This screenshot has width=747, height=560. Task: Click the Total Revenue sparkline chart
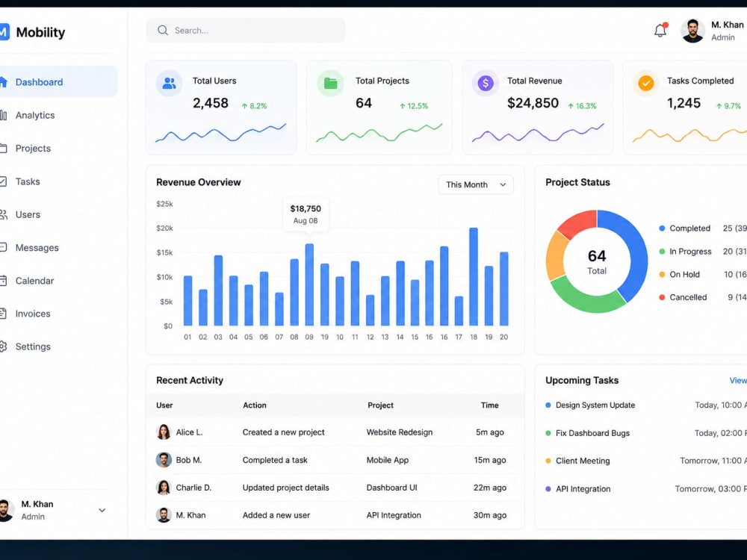[x=538, y=133]
